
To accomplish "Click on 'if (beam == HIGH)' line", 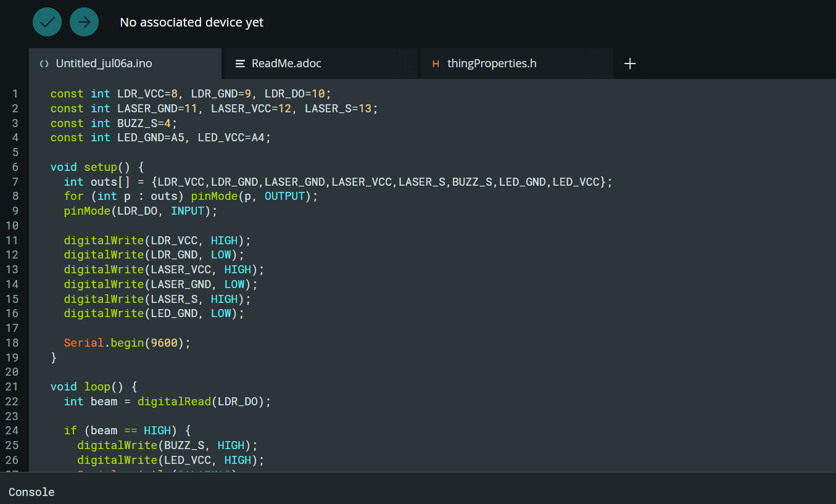I will [128, 431].
